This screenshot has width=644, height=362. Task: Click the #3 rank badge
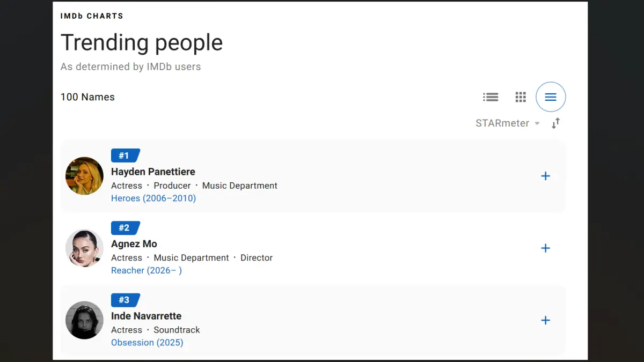tap(125, 300)
